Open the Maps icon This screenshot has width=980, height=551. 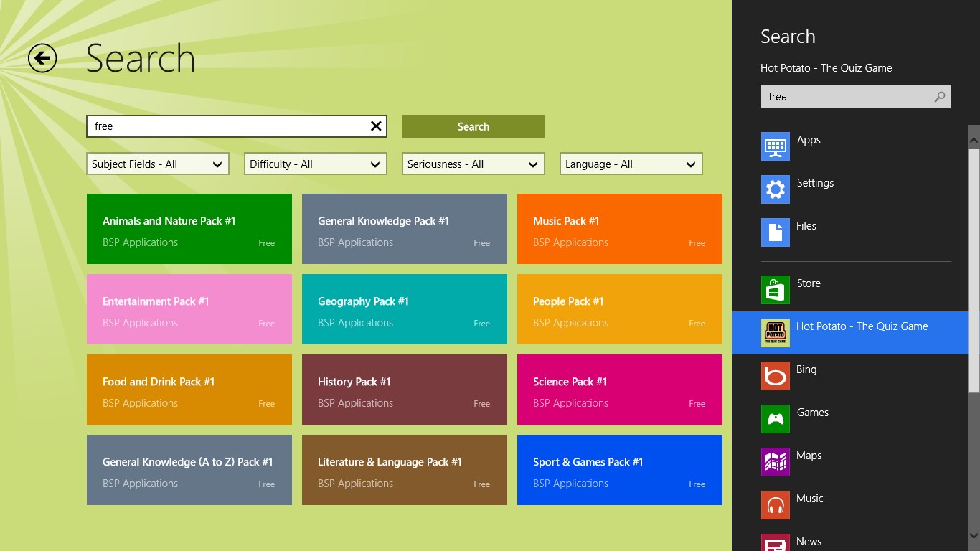coord(776,462)
